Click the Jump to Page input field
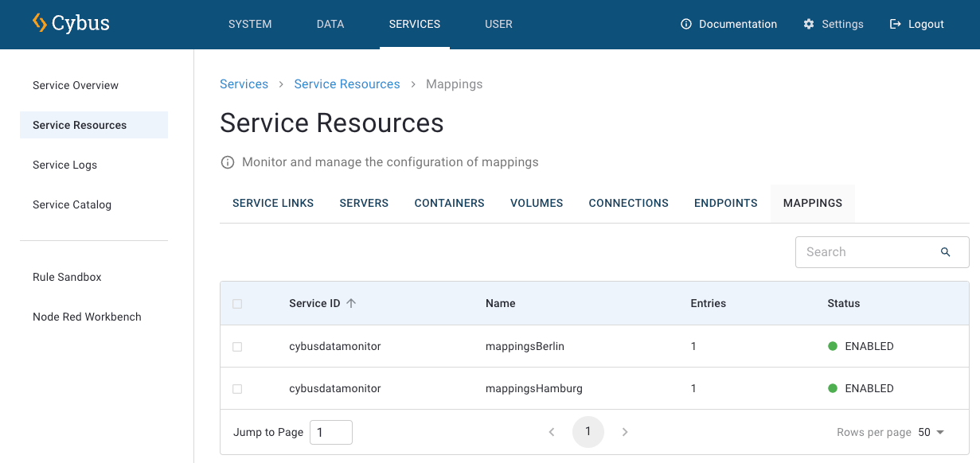Screen dimensions: 980x463 (x=330, y=432)
